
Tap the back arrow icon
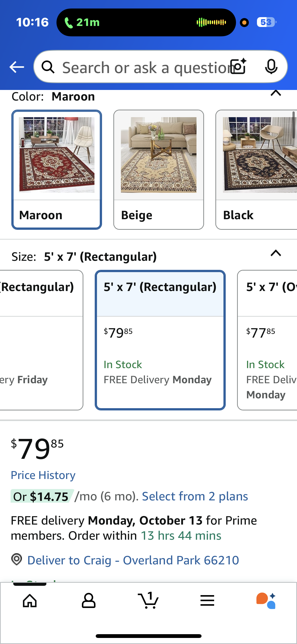click(17, 67)
